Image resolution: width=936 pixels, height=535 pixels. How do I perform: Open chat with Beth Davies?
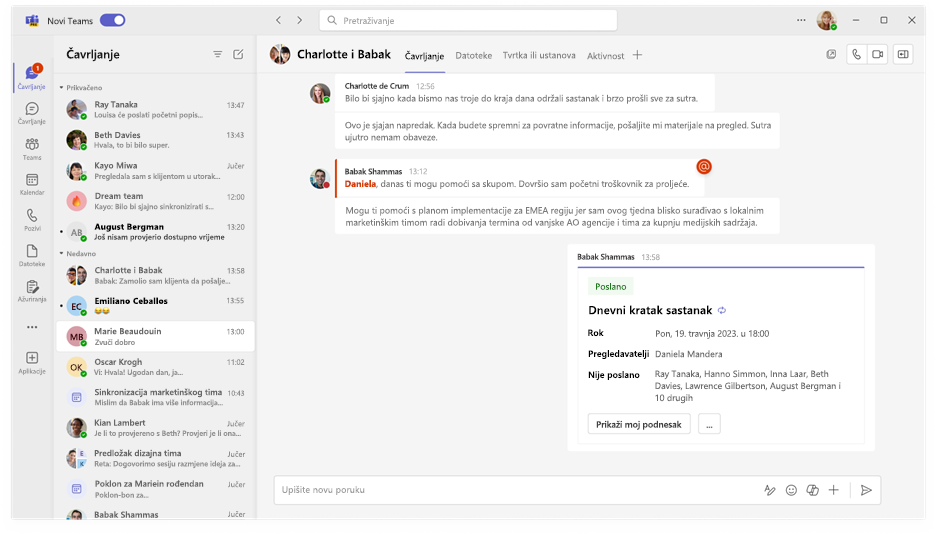coord(155,140)
